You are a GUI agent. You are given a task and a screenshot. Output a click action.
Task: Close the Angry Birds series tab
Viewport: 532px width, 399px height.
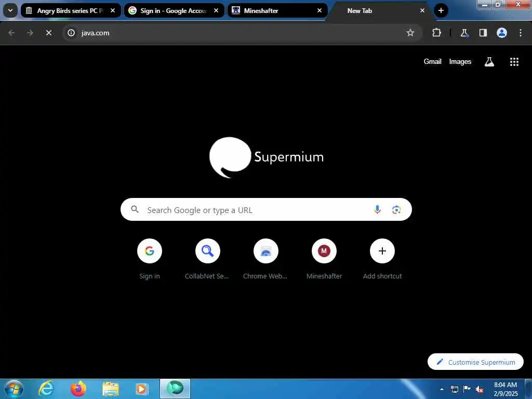pyautogui.click(x=113, y=10)
